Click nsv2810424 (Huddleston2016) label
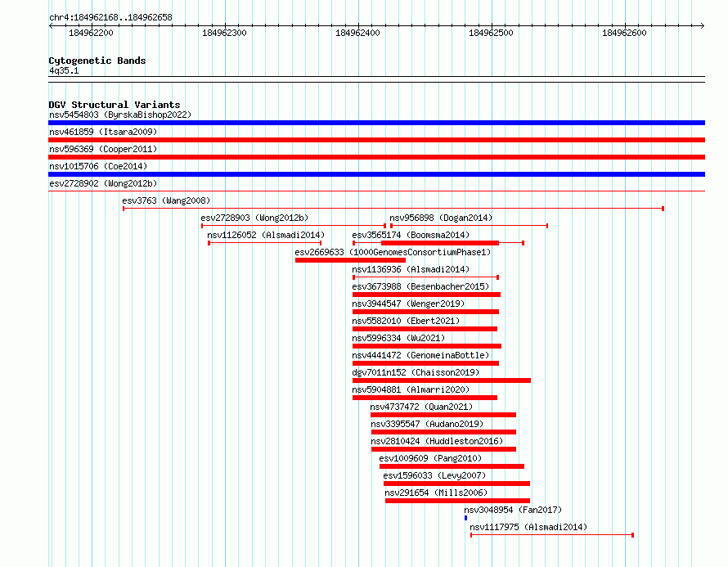 coord(437,441)
